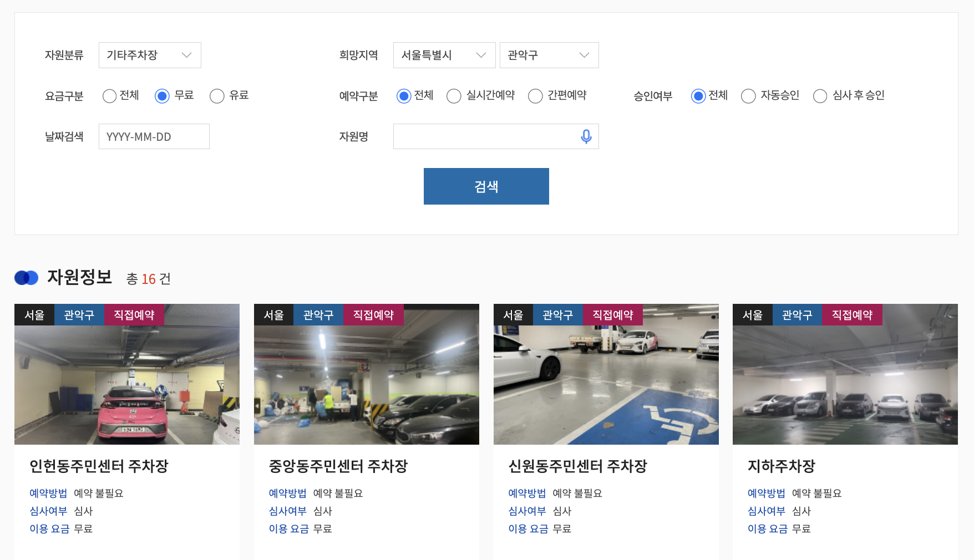Image resolution: width=974 pixels, height=560 pixels.
Task: Focus the 자원명 text input field
Action: [496, 136]
